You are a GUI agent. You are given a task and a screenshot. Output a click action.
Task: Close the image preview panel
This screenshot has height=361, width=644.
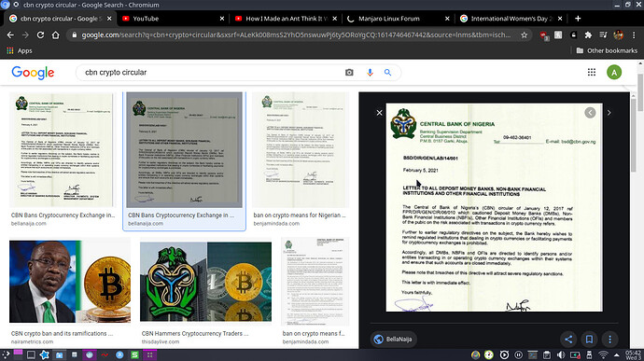coord(380,113)
